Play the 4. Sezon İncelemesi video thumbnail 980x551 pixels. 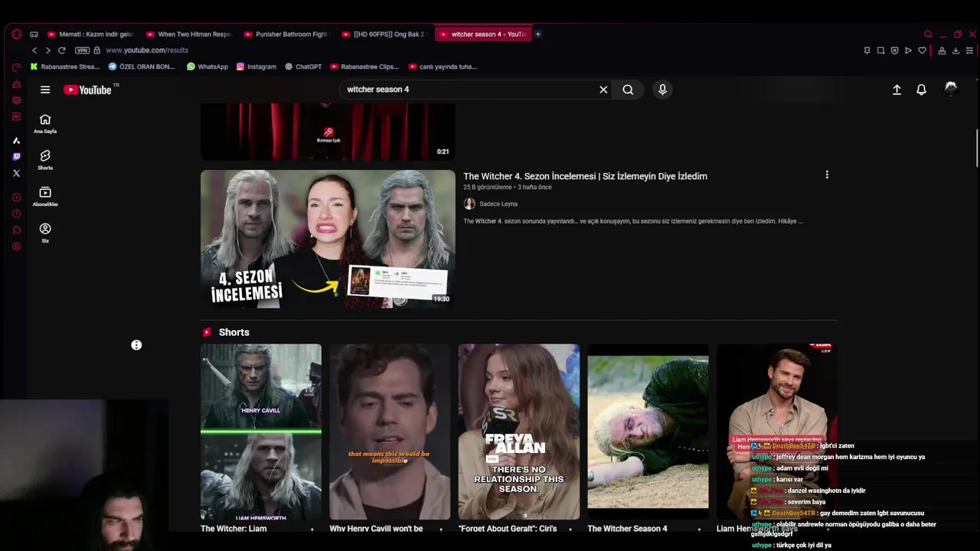click(328, 239)
